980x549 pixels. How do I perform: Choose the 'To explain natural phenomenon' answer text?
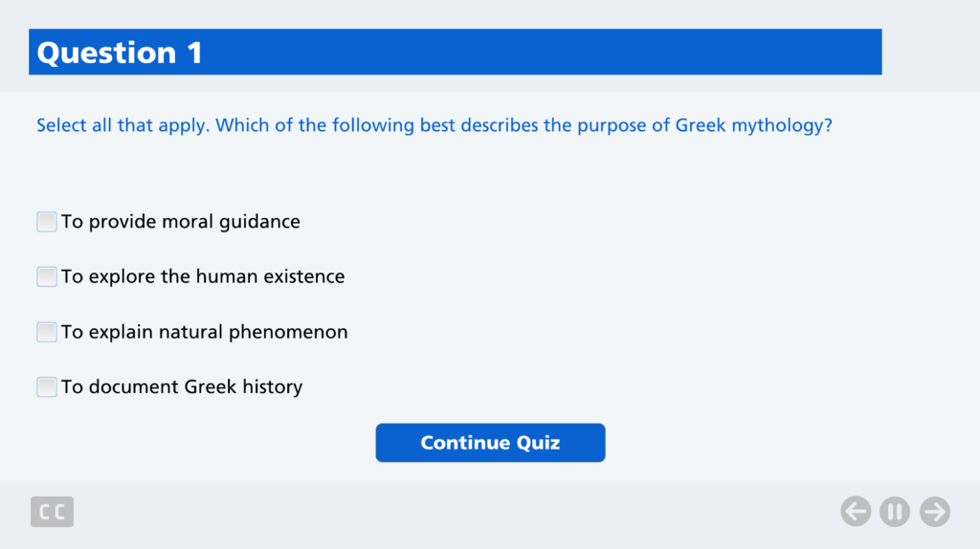pyautogui.click(x=205, y=332)
